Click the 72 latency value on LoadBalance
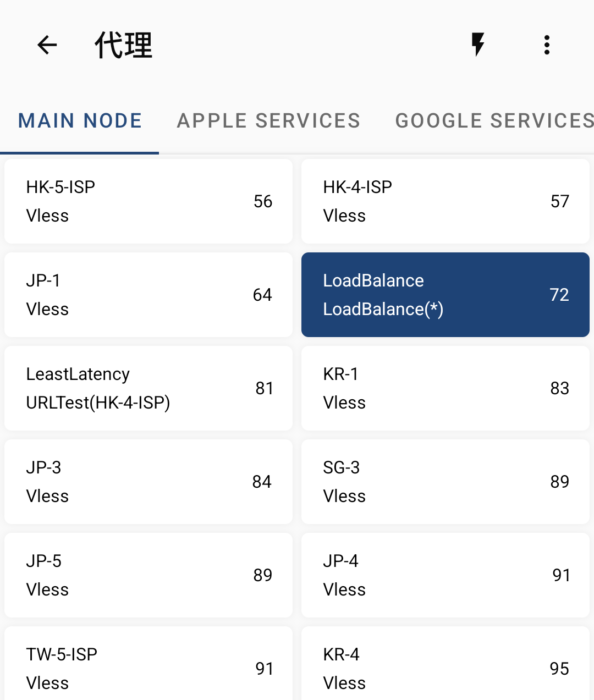The width and height of the screenshot is (594, 700). [x=559, y=295]
